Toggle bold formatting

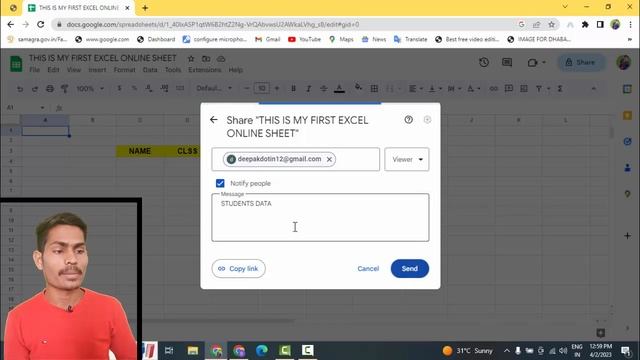[x=293, y=89]
